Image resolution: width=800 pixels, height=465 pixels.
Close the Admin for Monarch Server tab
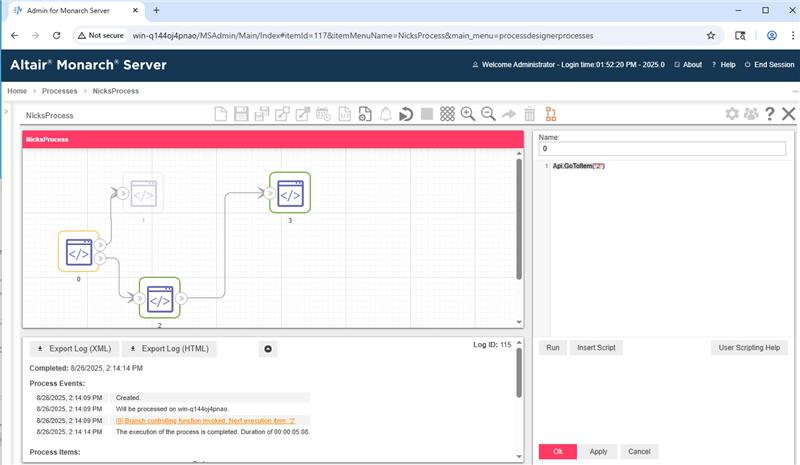(x=135, y=10)
